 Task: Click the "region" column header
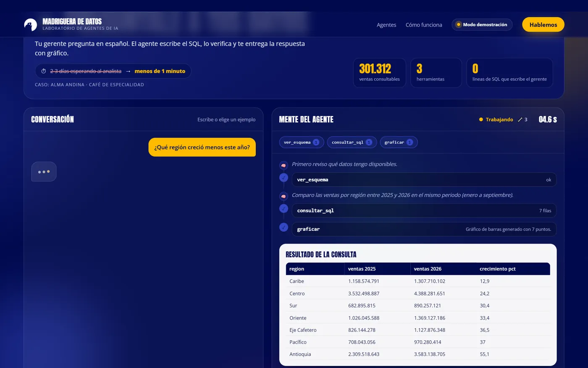[x=315, y=269]
